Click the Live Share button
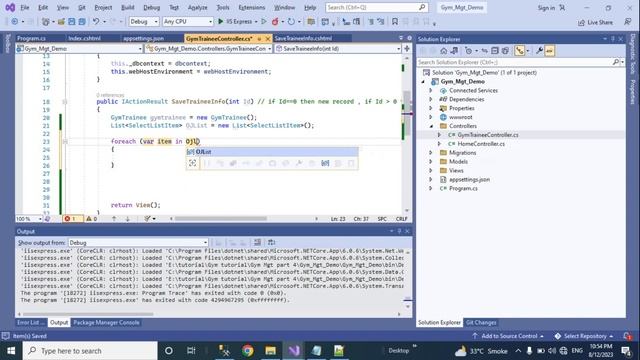The height and width of the screenshot is (360, 640). 595,22
